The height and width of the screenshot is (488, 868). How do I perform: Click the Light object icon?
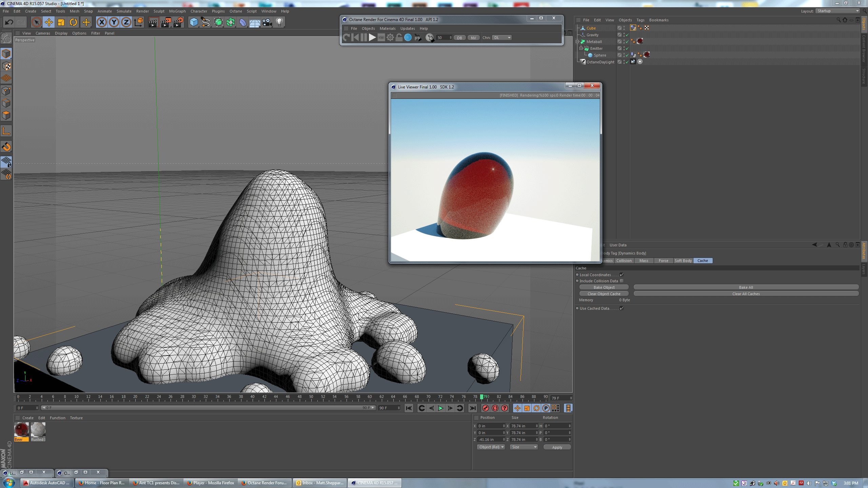click(x=279, y=22)
